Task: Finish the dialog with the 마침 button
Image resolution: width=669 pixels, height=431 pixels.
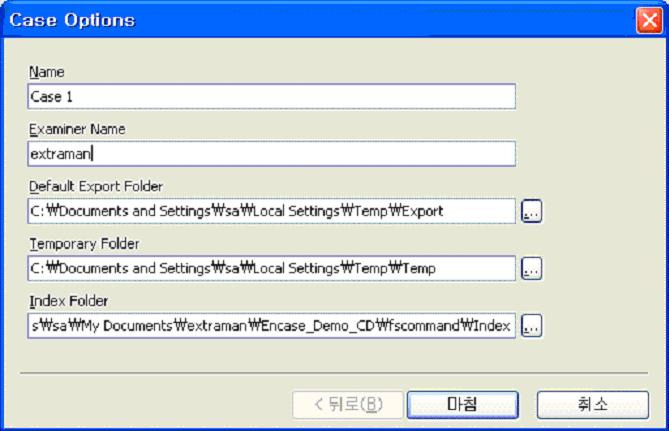Action: click(462, 404)
